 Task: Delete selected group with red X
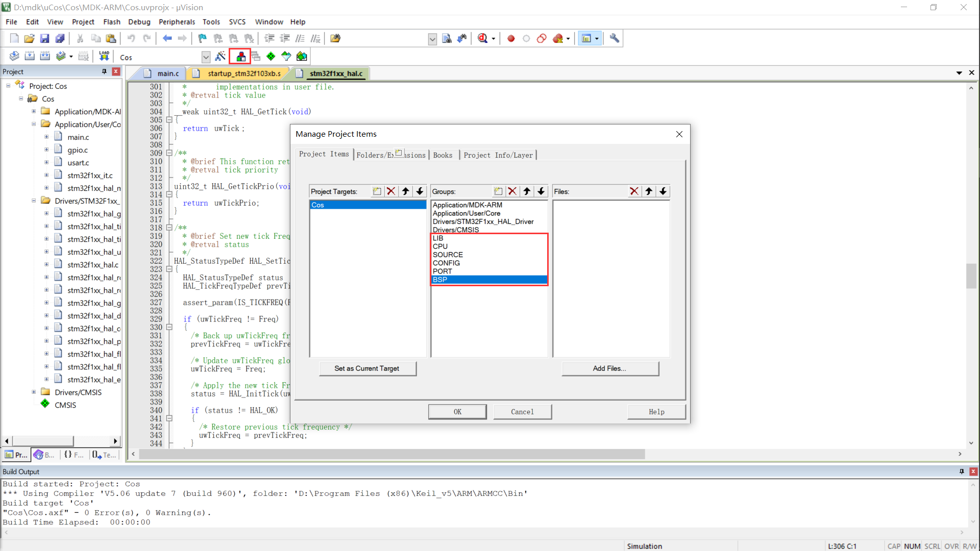pyautogui.click(x=512, y=191)
